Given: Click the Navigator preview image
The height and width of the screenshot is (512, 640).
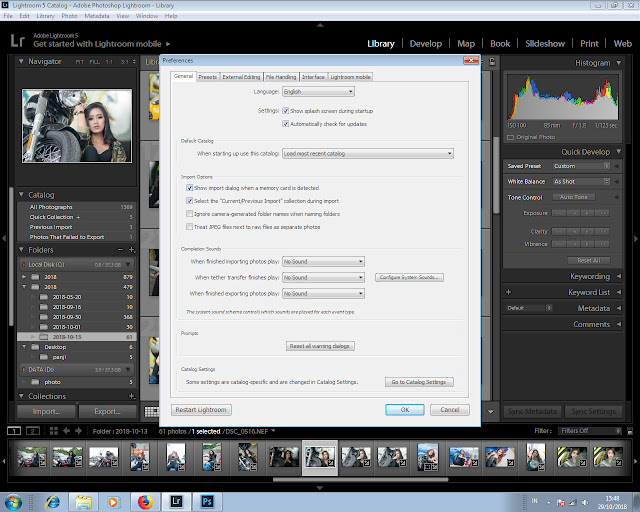Looking at the screenshot, I should (x=77, y=126).
